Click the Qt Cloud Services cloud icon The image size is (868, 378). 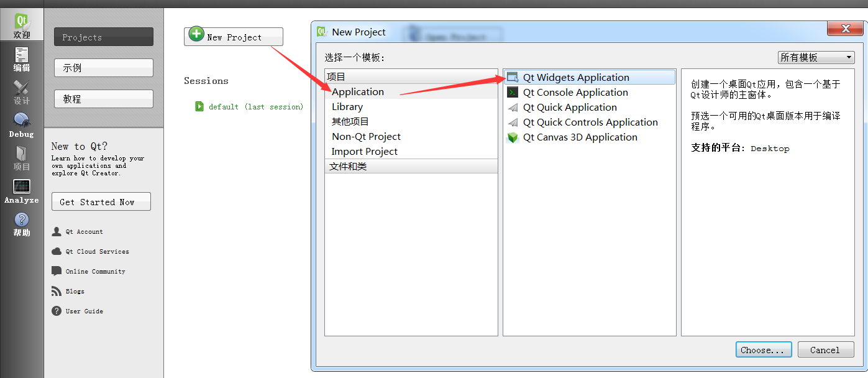coord(57,251)
